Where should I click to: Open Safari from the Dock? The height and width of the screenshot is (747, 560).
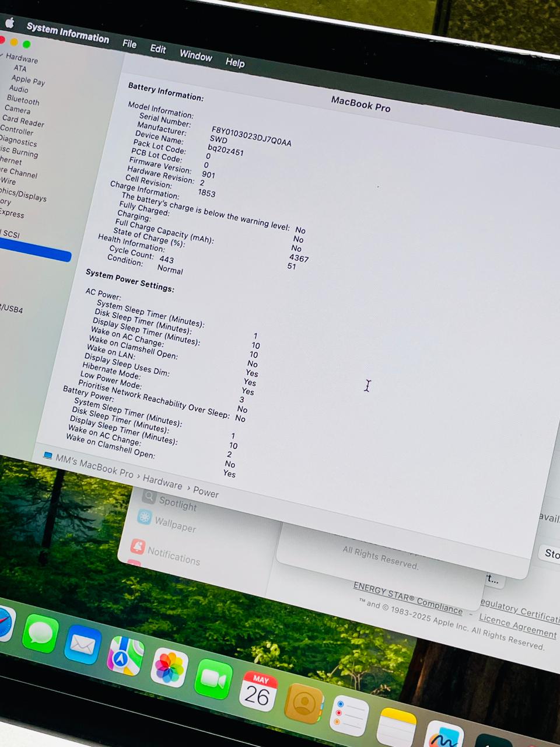coord(5,624)
